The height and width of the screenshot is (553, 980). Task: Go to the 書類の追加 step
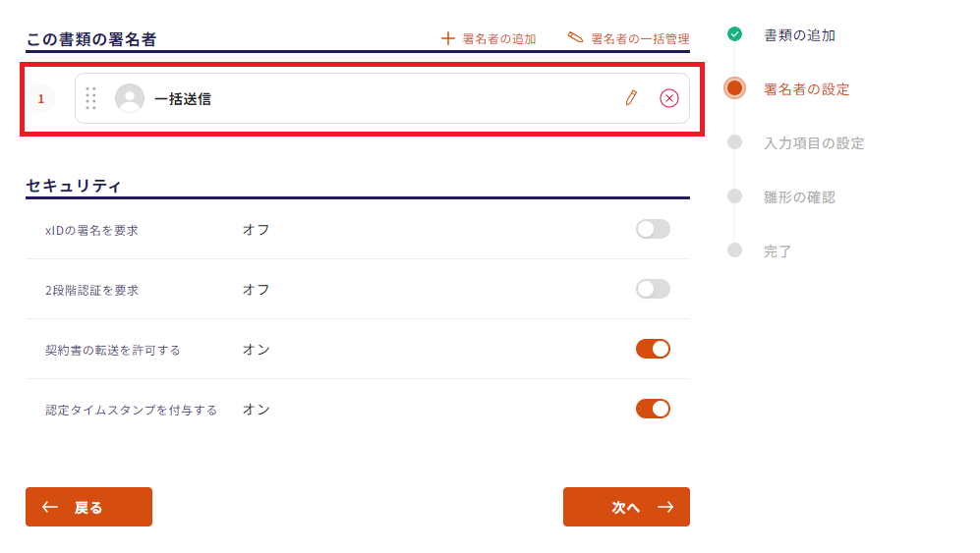(x=799, y=35)
